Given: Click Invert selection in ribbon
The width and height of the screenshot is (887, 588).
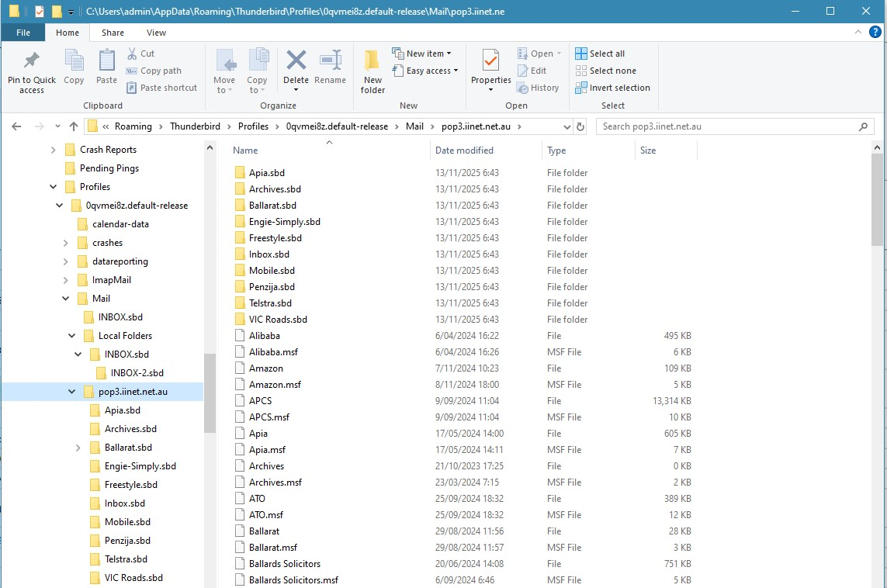Looking at the screenshot, I should pos(612,88).
